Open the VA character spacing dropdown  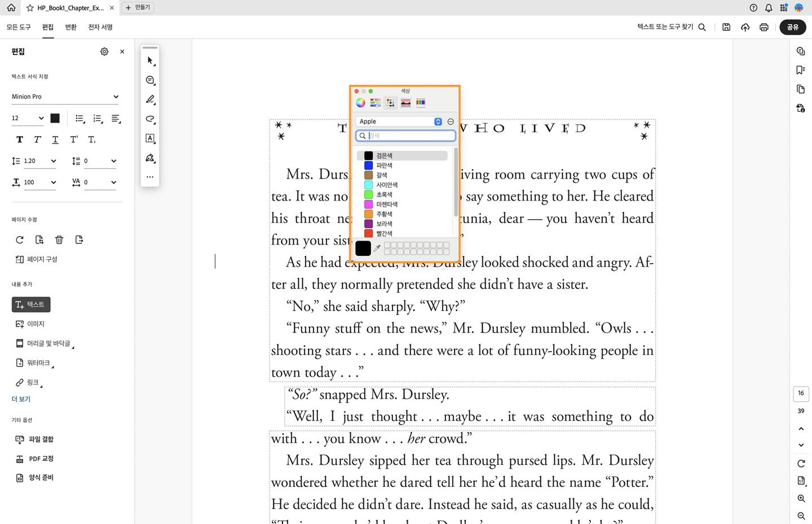coord(100,183)
